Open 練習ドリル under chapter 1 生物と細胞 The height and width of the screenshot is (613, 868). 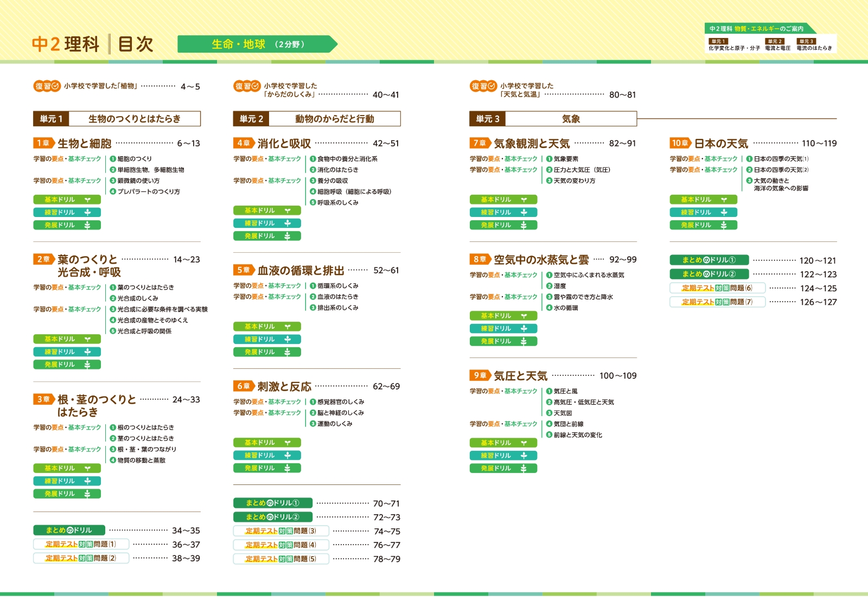[x=67, y=213]
